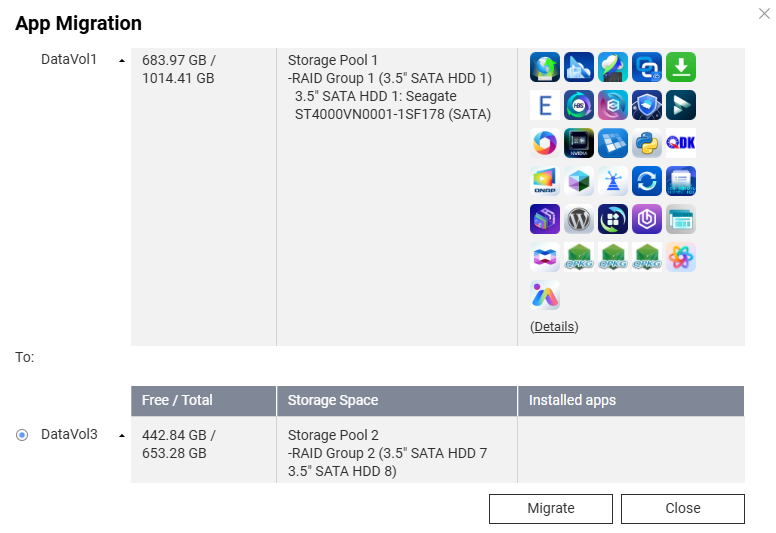Select the white E letter app icon

tap(544, 105)
